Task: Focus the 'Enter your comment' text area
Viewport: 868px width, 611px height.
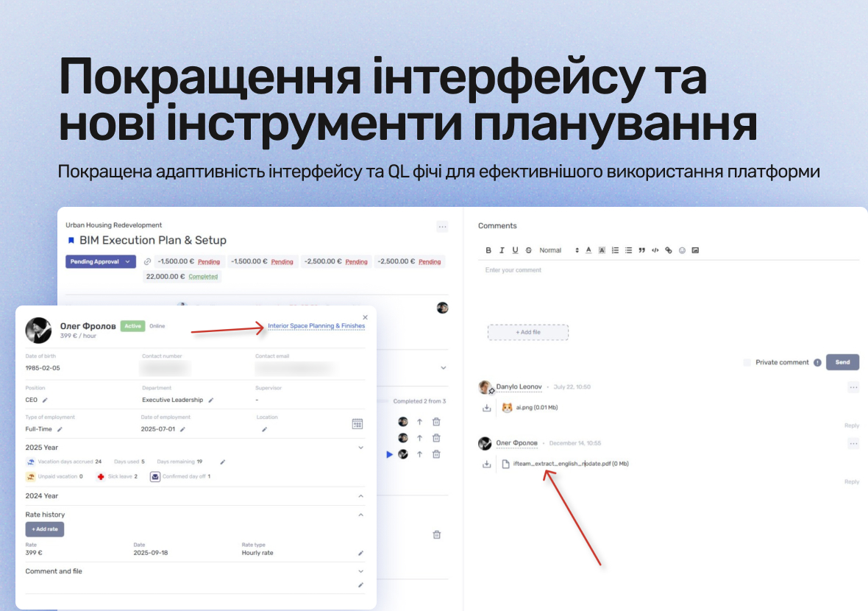Action: coord(669,288)
